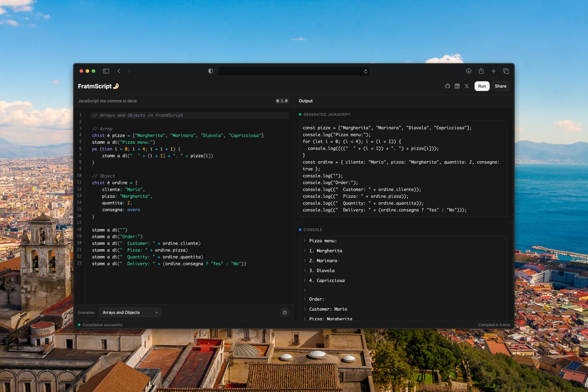The image size is (588, 392).
Task: Open the help question-mark icon
Action: click(x=285, y=312)
